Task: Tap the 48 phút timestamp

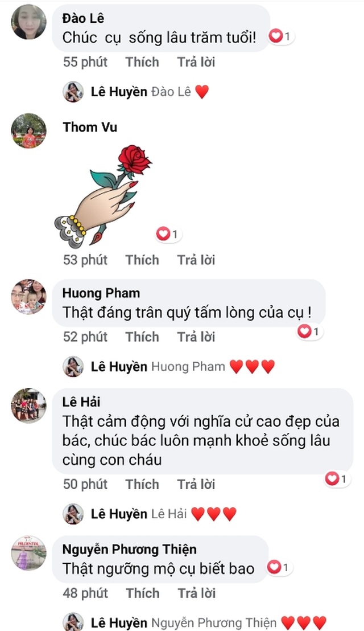Action: click(85, 593)
